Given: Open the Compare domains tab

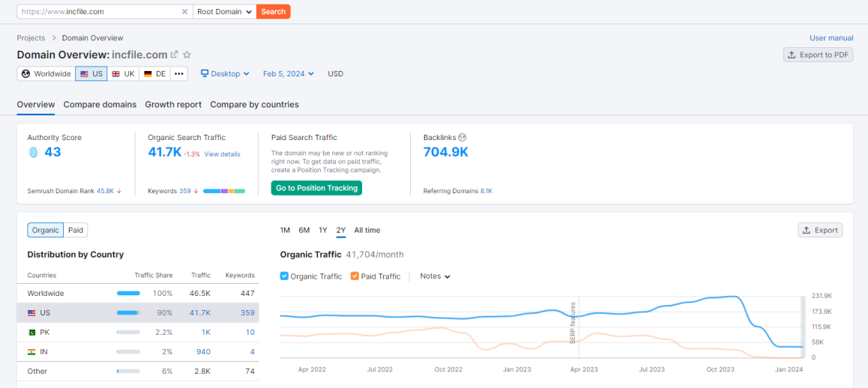Looking at the screenshot, I should (x=100, y=105).
